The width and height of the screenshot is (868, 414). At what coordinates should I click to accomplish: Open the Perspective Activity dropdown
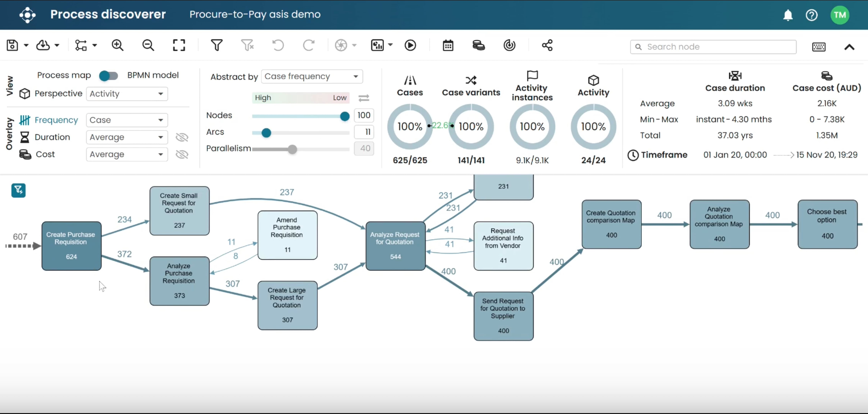tap(127, 94)
